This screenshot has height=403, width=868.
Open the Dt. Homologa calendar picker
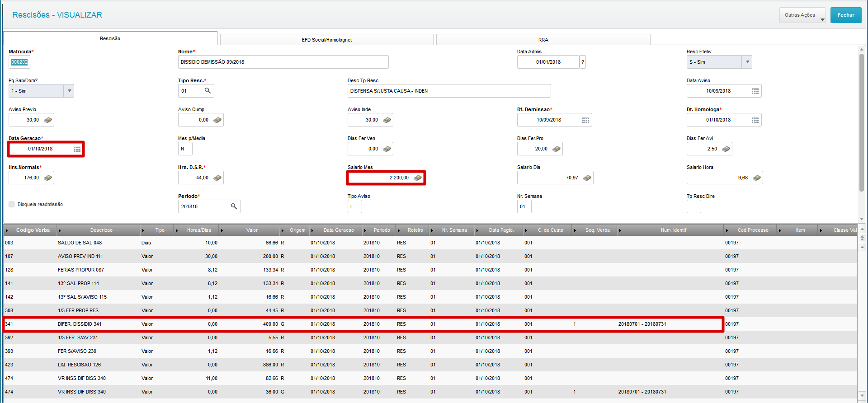point(755,120)
